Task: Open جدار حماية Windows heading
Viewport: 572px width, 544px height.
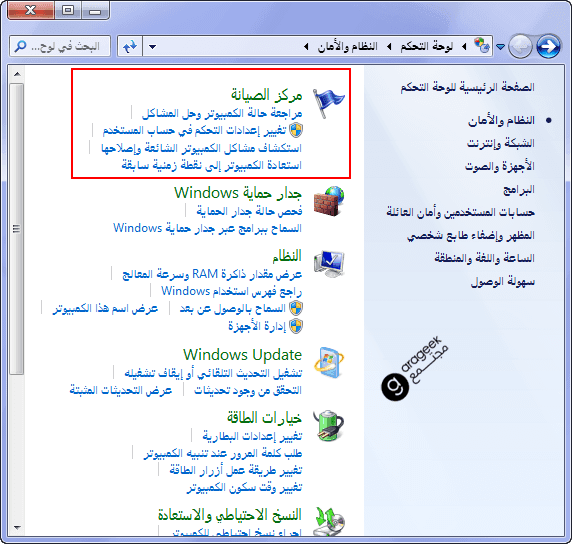Action: 238,193
